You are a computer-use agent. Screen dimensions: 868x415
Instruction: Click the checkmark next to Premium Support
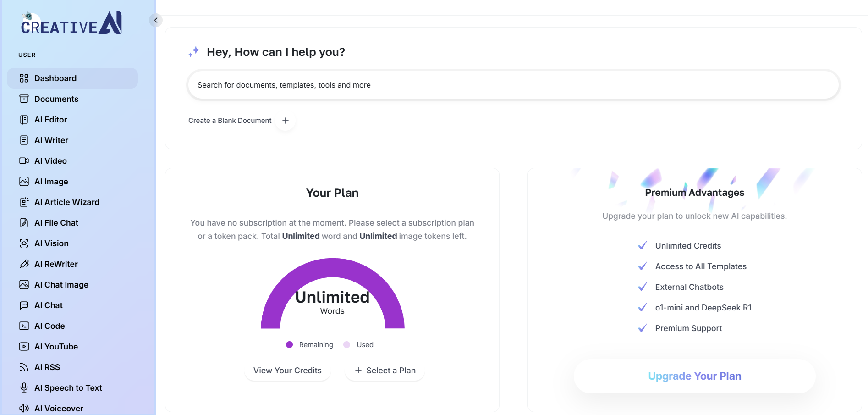point(643,328)
